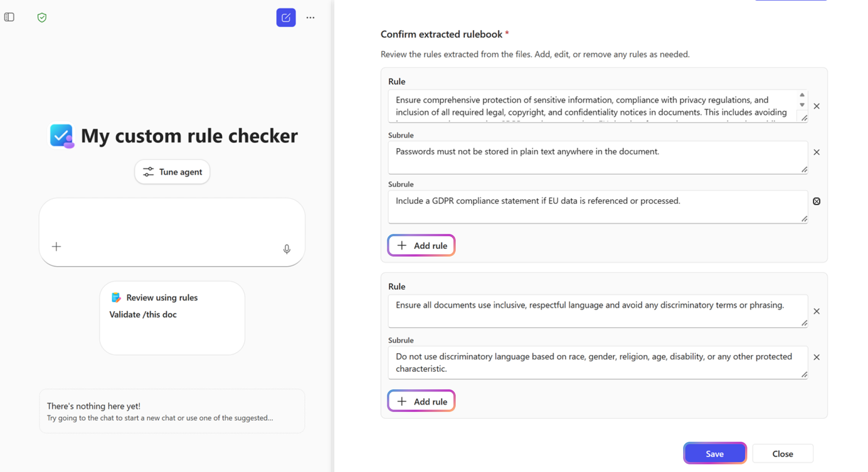Remove the GDPR compliance statement subrule
The image size is (868, 472).
tap(816, 201)
